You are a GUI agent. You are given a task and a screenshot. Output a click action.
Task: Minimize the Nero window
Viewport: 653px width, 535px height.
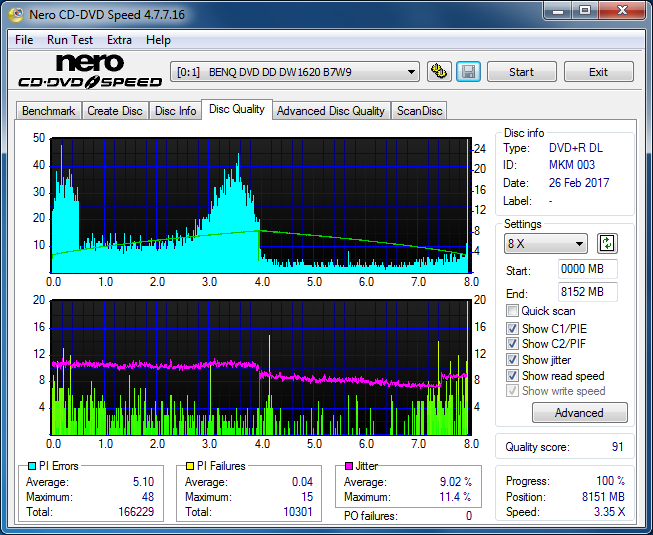558,11
